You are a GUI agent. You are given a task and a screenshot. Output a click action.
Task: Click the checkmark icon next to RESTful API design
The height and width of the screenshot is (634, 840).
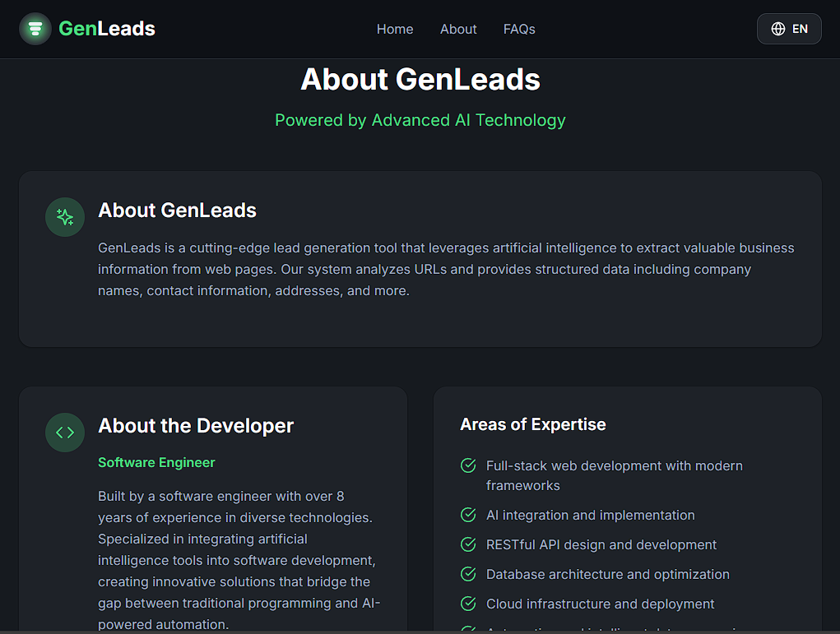click(468, 544)
